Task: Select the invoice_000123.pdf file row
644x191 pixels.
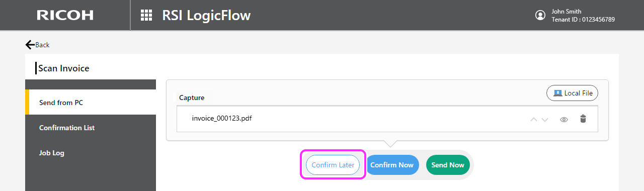Action: point(387,119)
